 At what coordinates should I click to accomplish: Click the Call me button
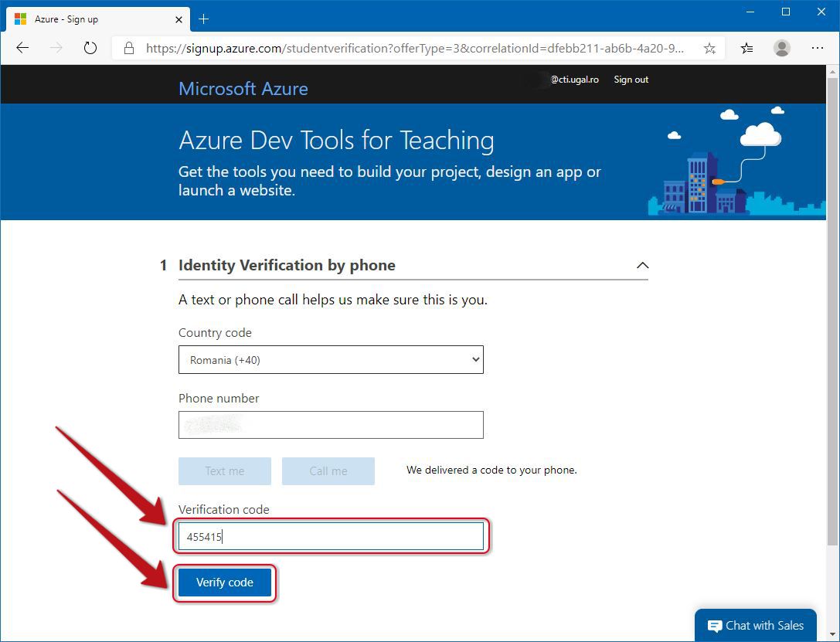[328, 471]
